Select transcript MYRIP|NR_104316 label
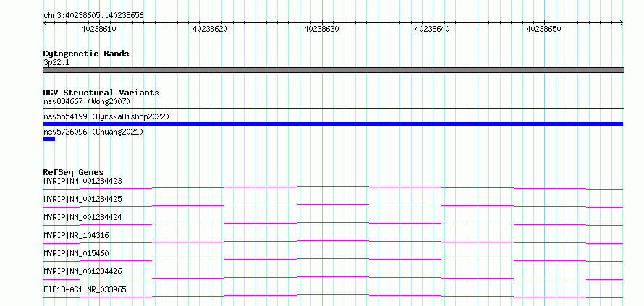The image size is (644, 306). (x=76, y=235)
